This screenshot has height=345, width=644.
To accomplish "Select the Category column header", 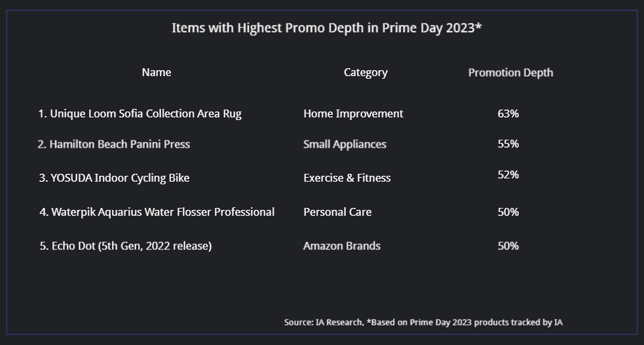I will click(x=366, y=73).
